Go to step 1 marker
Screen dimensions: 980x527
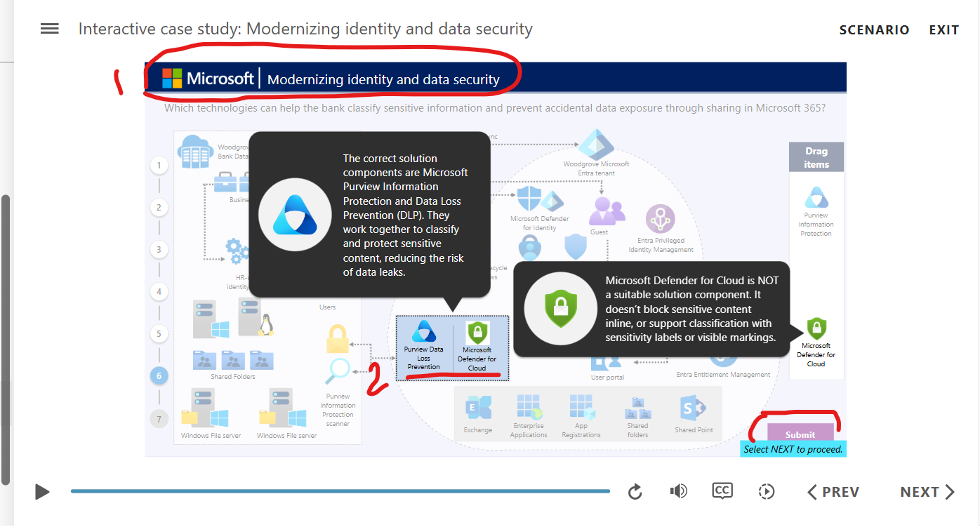point(159,166)
